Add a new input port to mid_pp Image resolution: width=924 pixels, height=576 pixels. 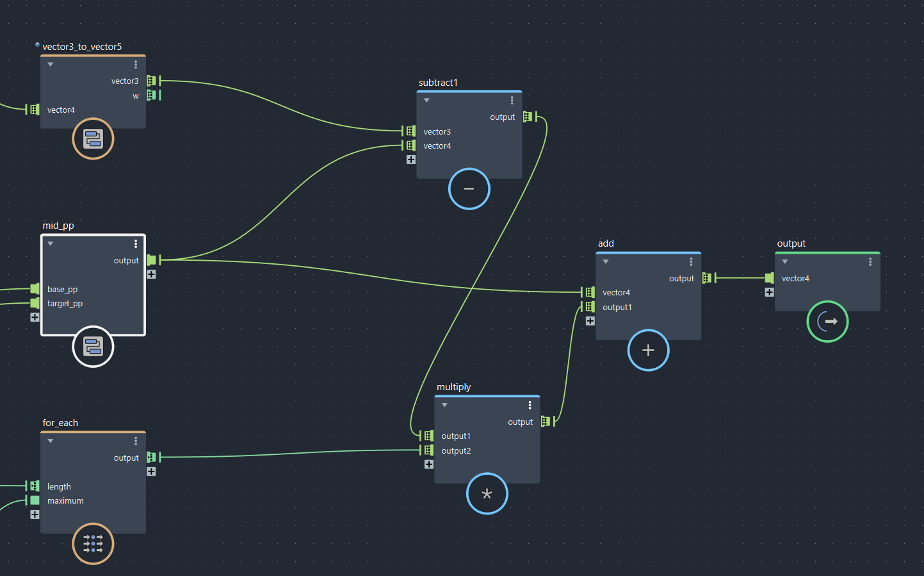35,317
